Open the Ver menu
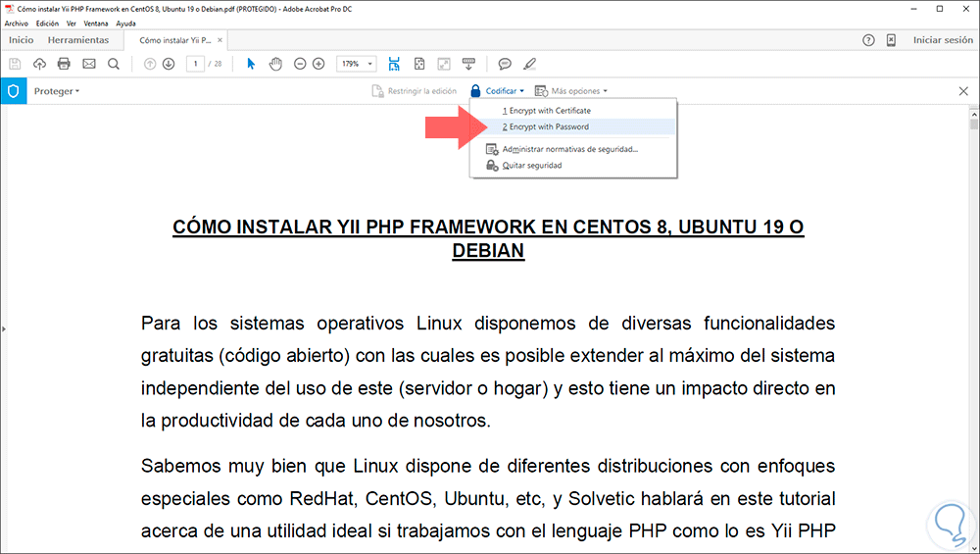Viewport: 980px width, 554px height. [72, 24]
